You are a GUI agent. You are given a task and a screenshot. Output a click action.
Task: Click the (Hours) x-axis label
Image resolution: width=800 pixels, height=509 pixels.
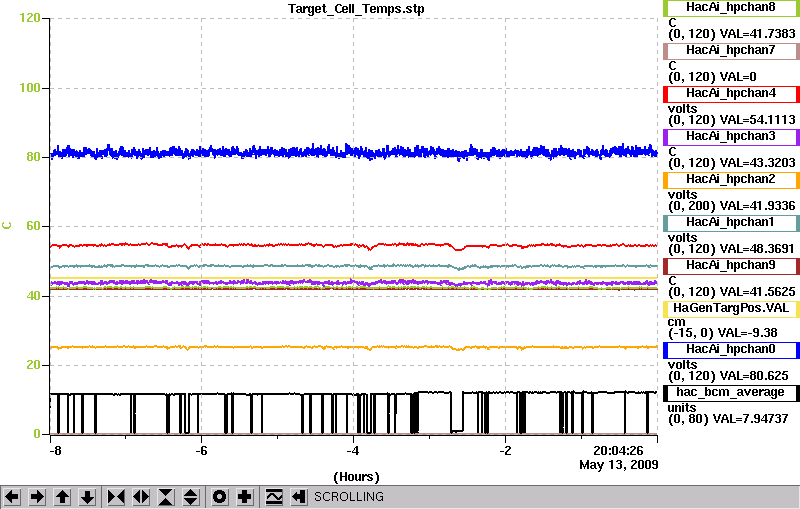point(356,477)
